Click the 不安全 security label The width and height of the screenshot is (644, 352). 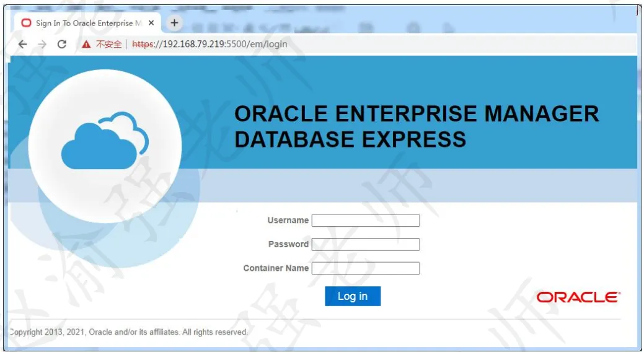point(109,44)
